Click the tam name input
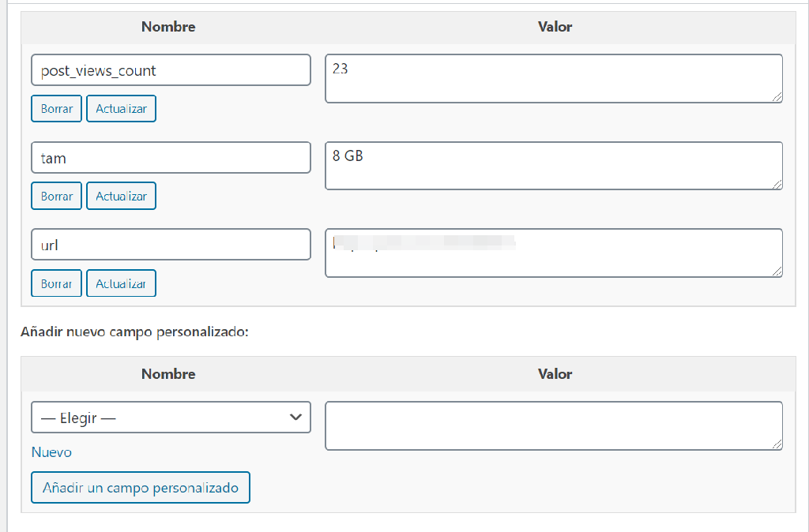Viewport: 809px width, 532px height. tap(171, 158)
